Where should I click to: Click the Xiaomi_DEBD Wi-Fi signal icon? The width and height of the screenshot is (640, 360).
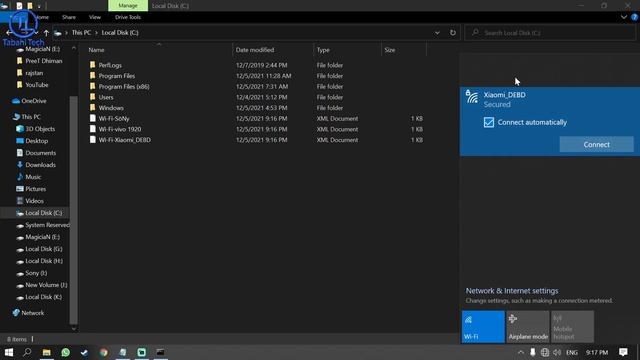coord(472,97)
